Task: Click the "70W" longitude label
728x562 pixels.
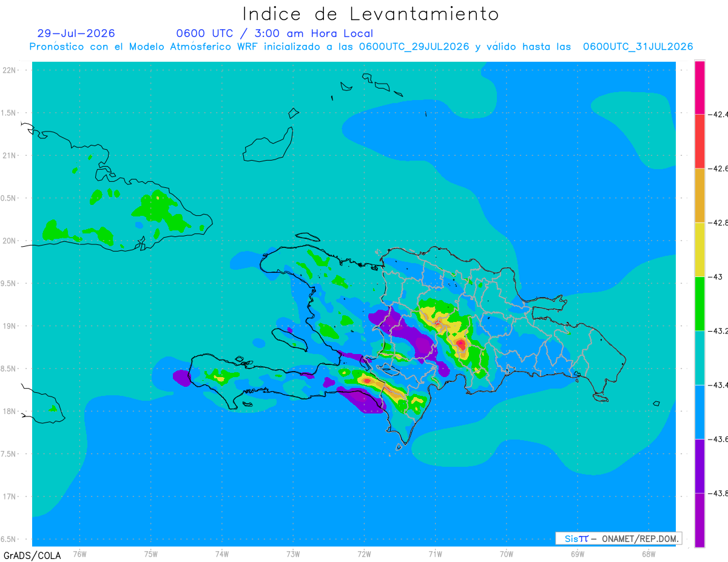Action: point(506,553)
